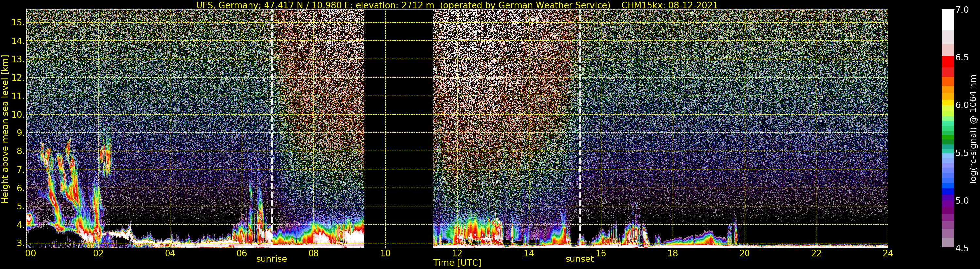
Task: Click the 12 tick on the time axis
Action: pos(457,253)
